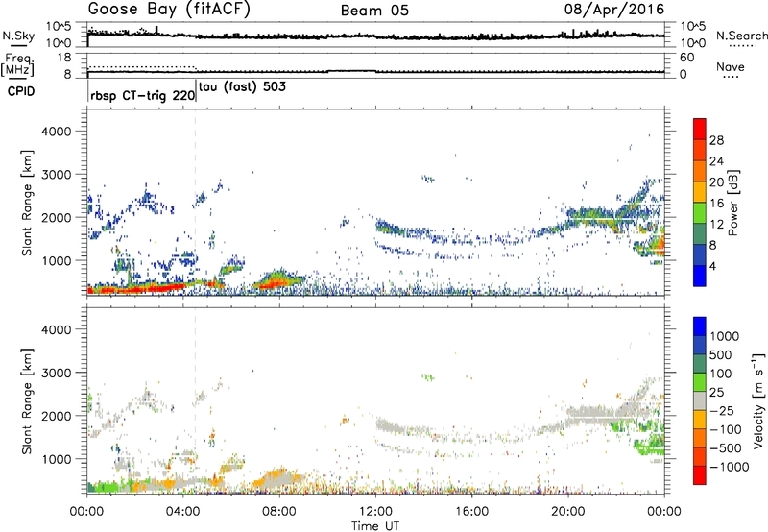Select the rbsp CT-trig 220 CPID entry
Image resolution: width=768 pixels, height=532 pixels.
click(142, 95)
